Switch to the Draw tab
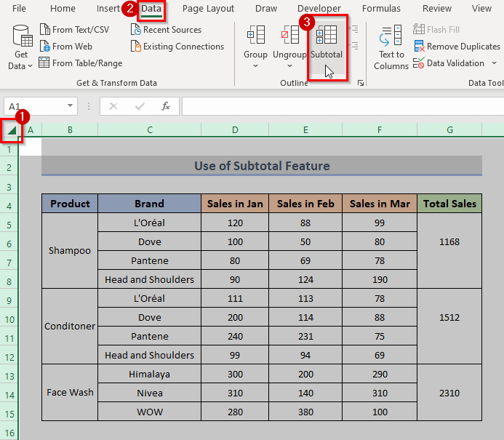 point(266,9)
